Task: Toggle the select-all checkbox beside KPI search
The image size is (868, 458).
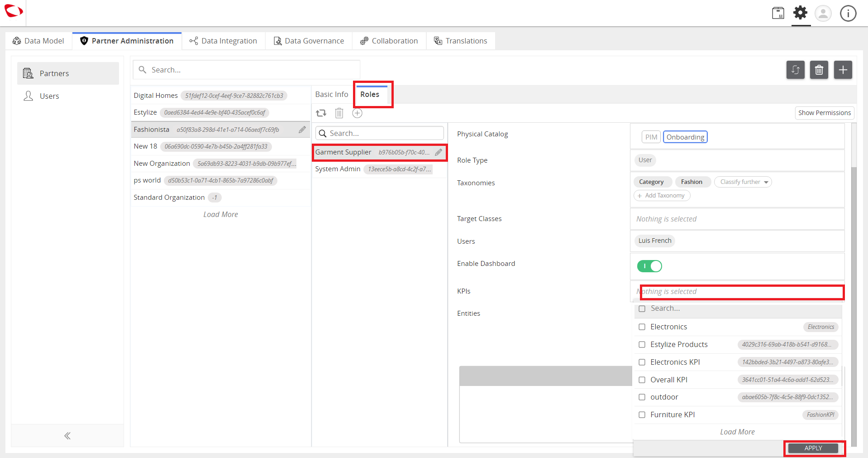Action: tap(642, 309)
